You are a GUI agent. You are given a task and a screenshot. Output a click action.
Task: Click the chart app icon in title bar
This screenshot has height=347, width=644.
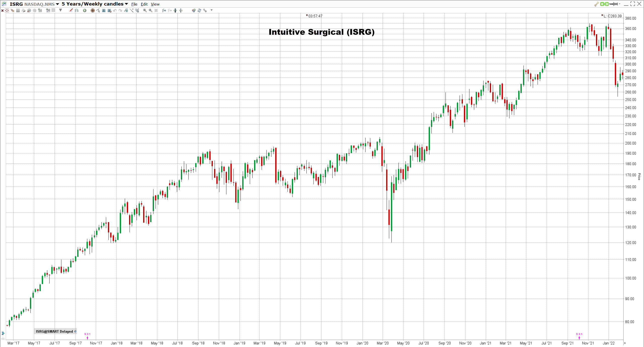(4, 4)
